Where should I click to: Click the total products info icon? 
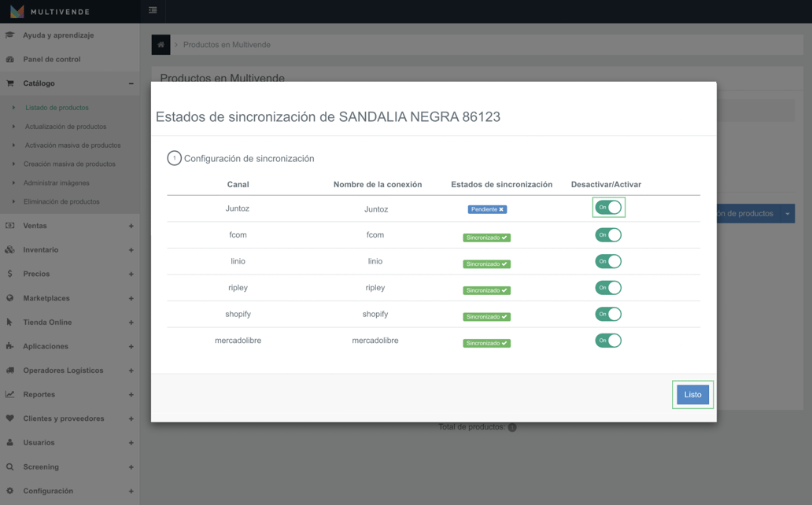(512, 427)
